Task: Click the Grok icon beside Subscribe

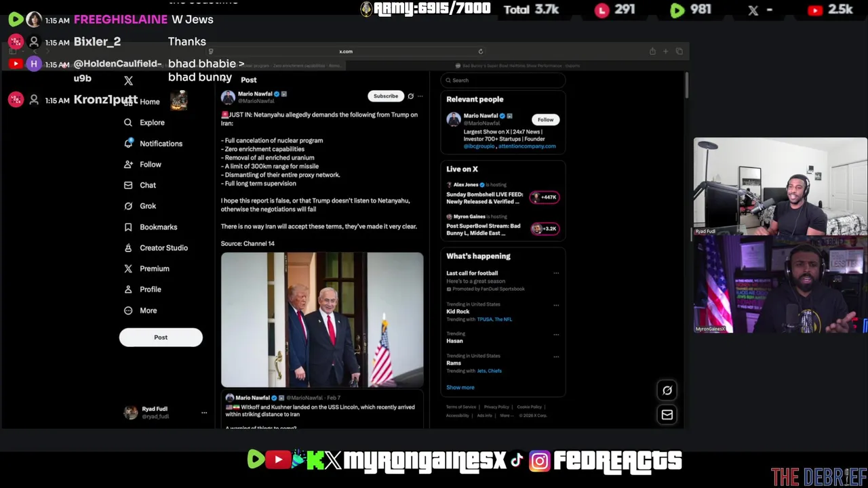Action: (410, 96)
